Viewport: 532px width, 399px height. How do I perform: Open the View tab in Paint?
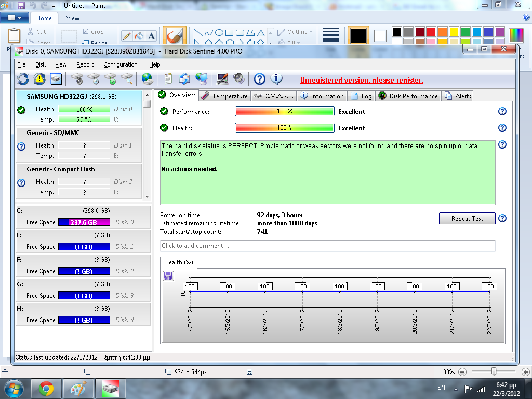pyautogui.click(x=73, y=18)
